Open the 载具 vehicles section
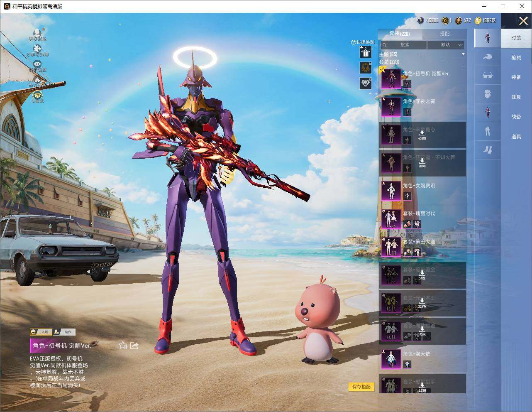532x412 pixels. pyautogui.click(x=516, y=97)
